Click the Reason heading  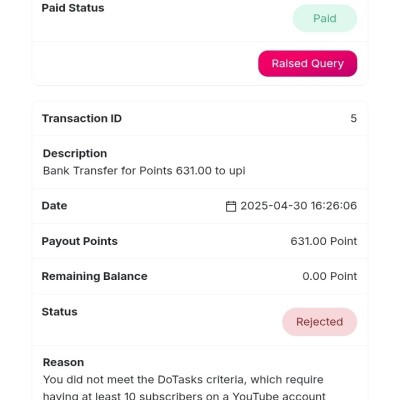coord(63,362)
